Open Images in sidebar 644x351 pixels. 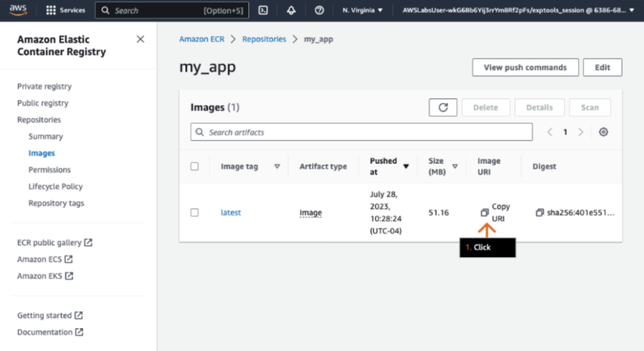41,153
